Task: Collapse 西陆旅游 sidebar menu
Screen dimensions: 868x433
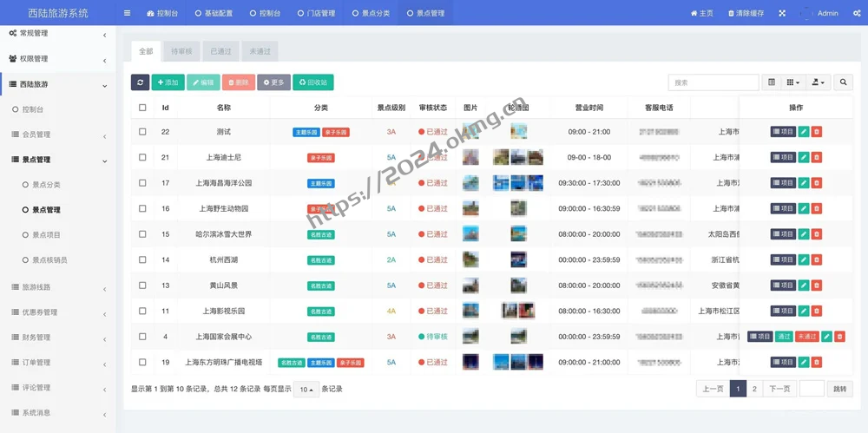Action: 57,84
